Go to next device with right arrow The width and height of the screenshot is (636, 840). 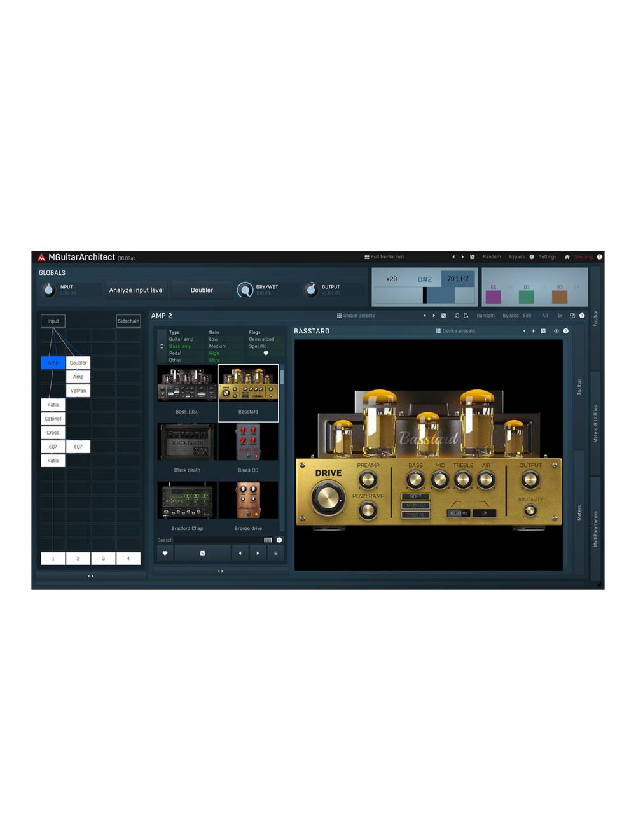(x=258, y=553)
